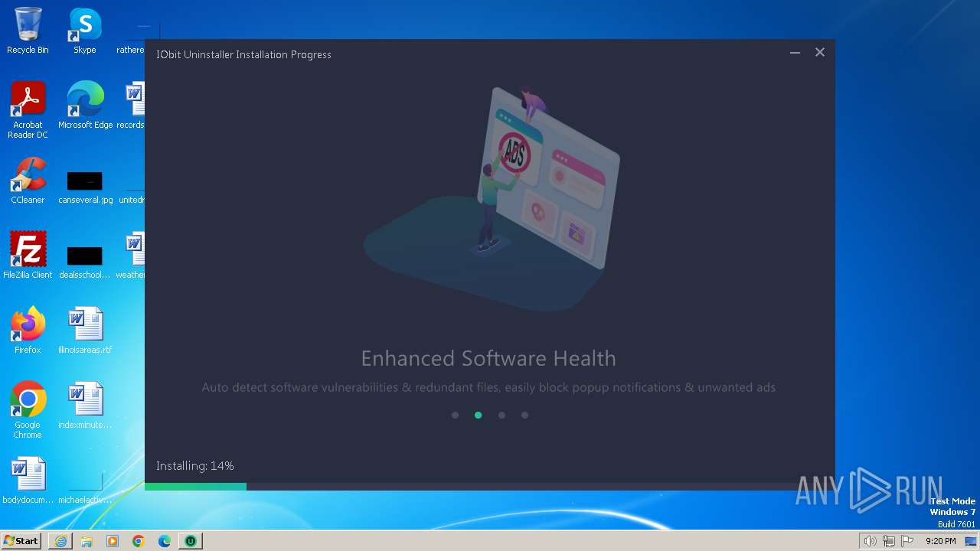This screenshot has width=980, height=551.
Task: Click the installation progress bar
Action: pyautogui.click(x=490, y=487)
